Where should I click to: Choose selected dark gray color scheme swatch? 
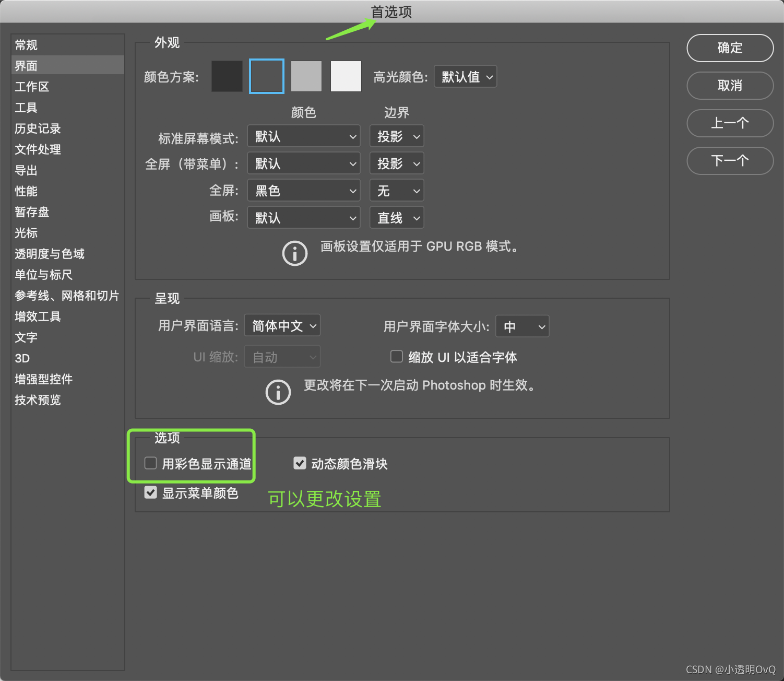[x=267, y=76]
